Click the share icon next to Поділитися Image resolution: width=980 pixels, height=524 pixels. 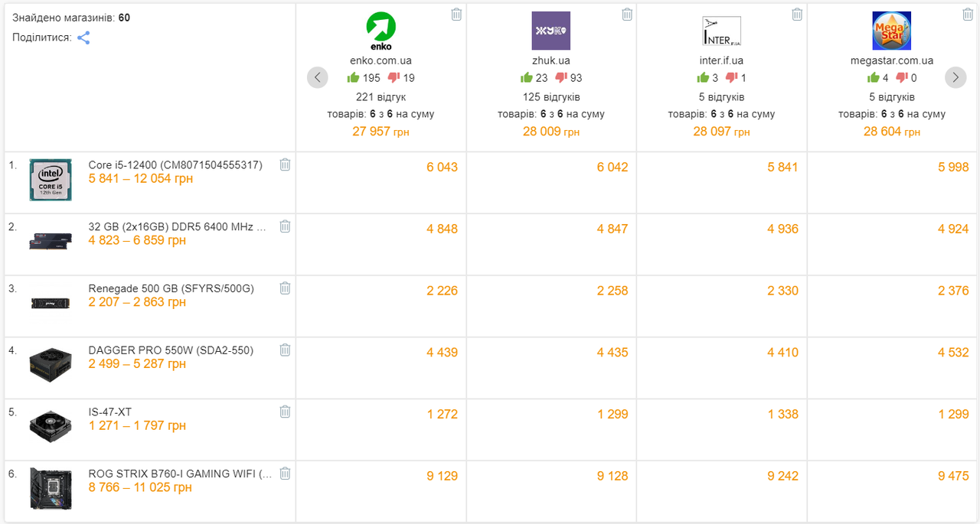point(83,37)
